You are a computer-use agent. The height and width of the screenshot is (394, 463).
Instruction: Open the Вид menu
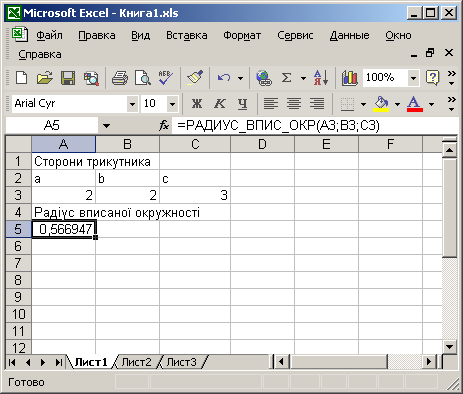coord(140,35)
